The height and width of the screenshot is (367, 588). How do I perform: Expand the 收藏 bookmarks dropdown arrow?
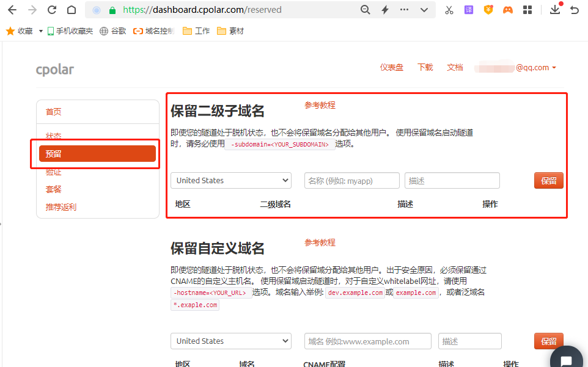point(41,31)
